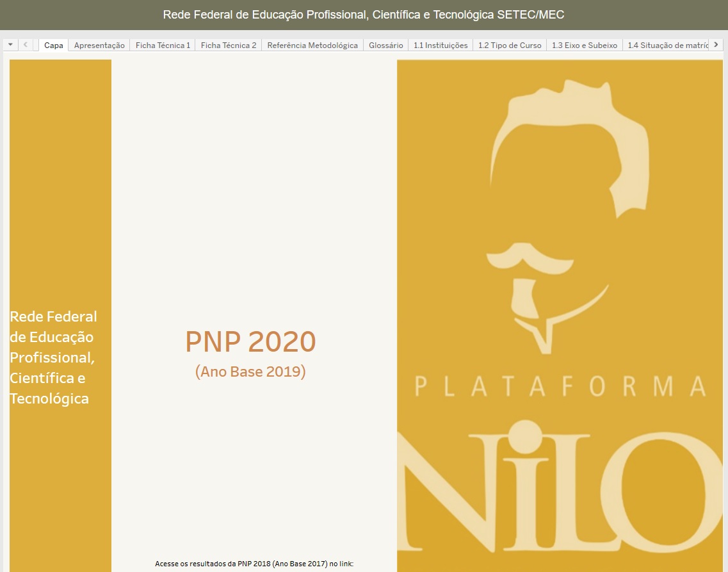Click the Plataforma Nilo logo image
The image size is (728, 572).
[x=560, y=316]
